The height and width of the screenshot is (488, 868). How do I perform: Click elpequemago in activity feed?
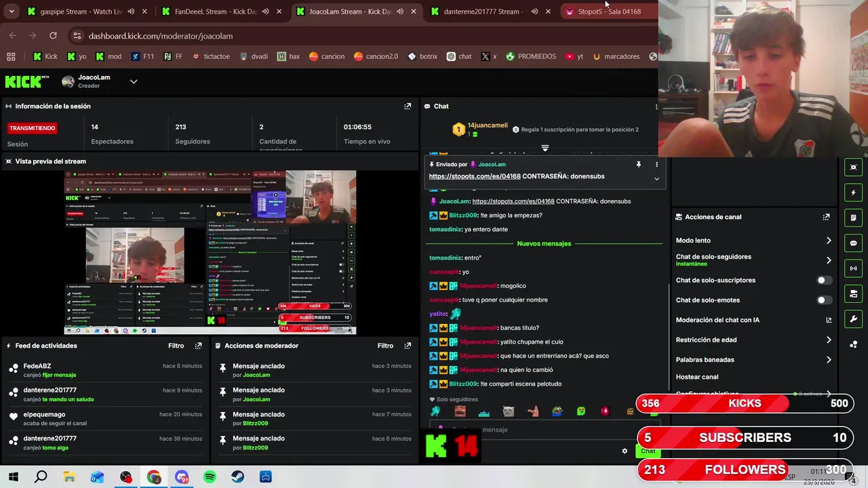coord(44,415)
